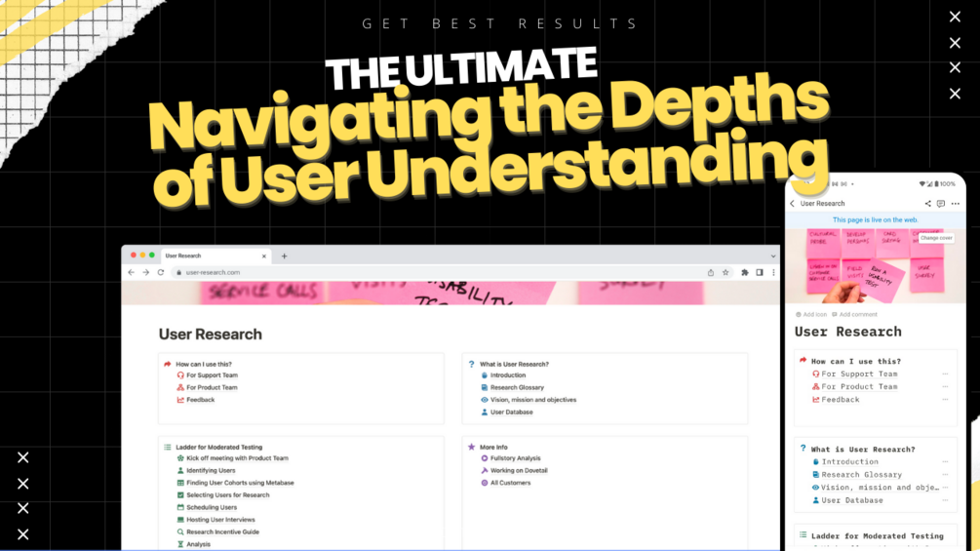Click the browser back arrow
980x551 pixels.
point(132,272)
